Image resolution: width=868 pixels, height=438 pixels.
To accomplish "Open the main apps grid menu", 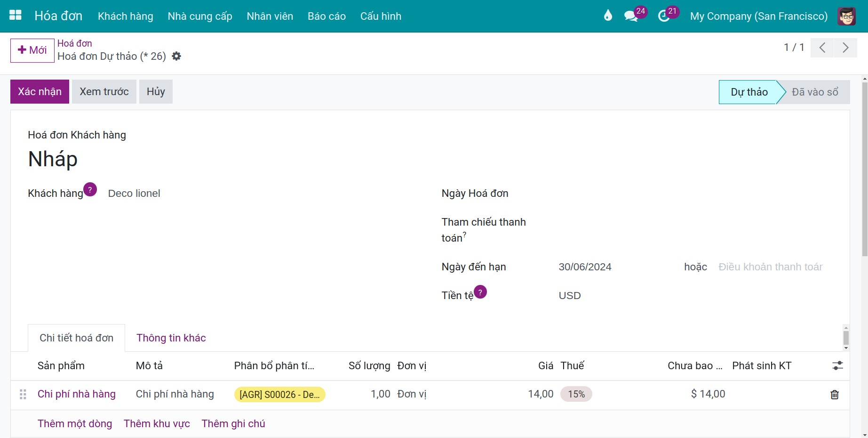I will (x=16, y=16).
